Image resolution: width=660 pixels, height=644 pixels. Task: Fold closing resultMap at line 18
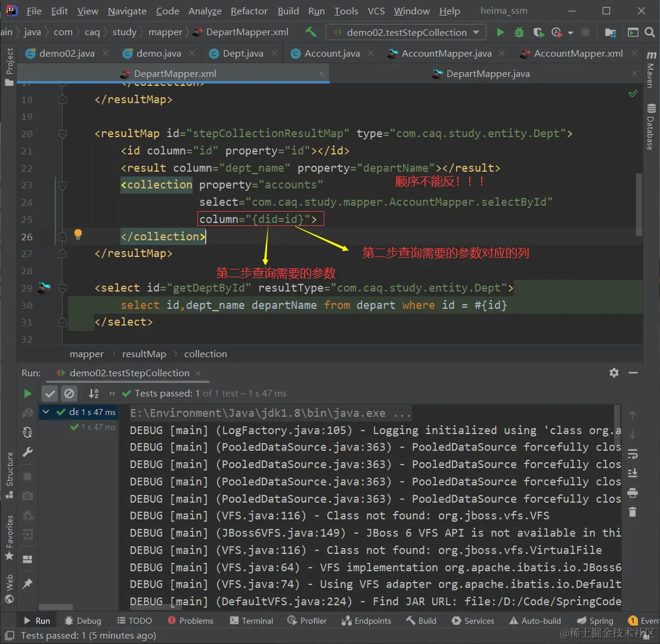coord(62,100)
